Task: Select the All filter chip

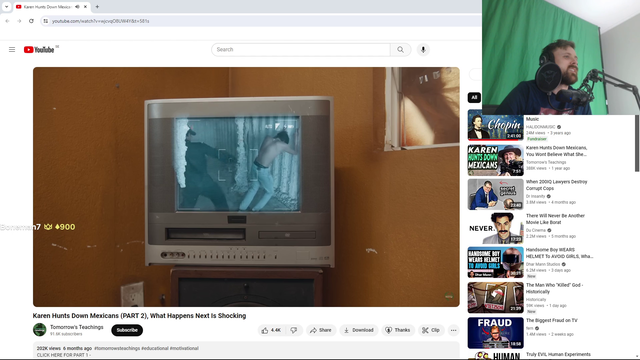Action: click(474, 98)
